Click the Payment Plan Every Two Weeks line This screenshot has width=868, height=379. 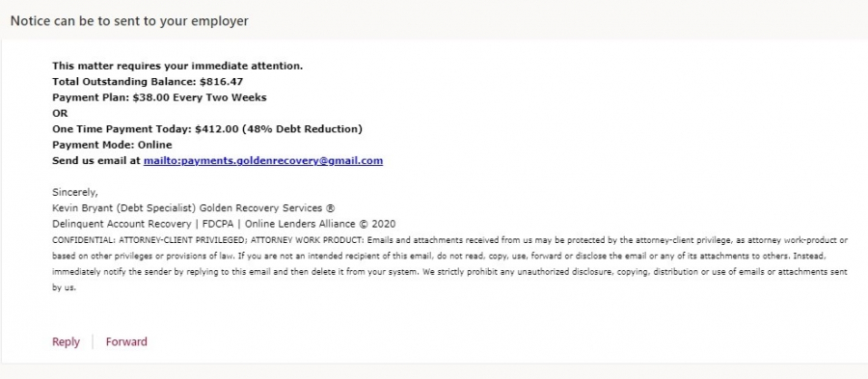click(x=159, y=98)
